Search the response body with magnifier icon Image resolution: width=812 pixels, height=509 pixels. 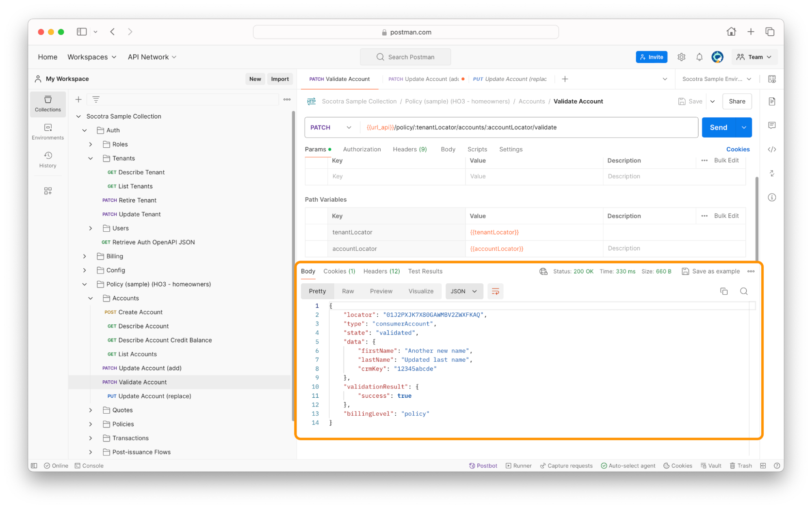point(743,291)
